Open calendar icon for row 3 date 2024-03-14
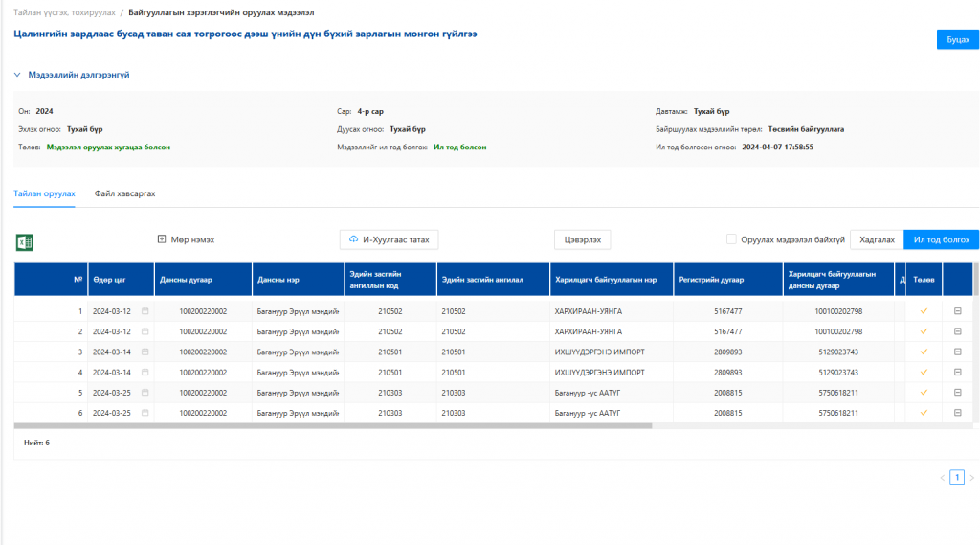This screenshot has width=980, height=545. [145, 352]
